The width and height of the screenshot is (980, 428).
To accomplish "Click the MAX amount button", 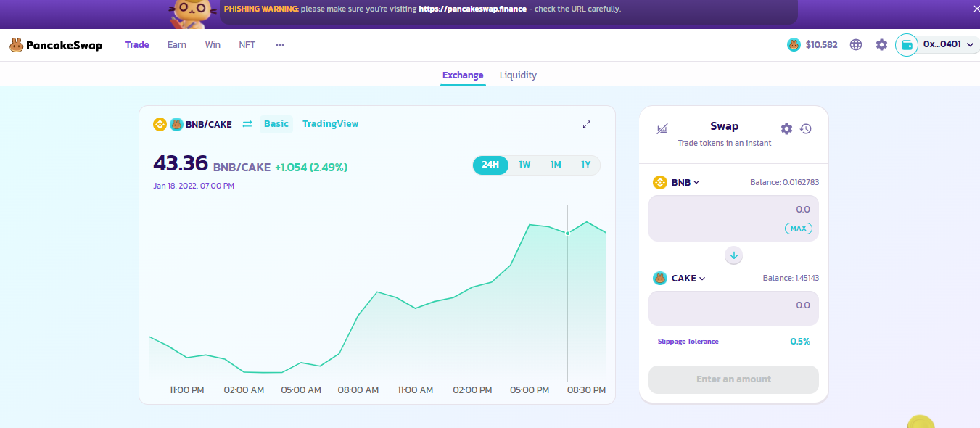I will (798, 229).
